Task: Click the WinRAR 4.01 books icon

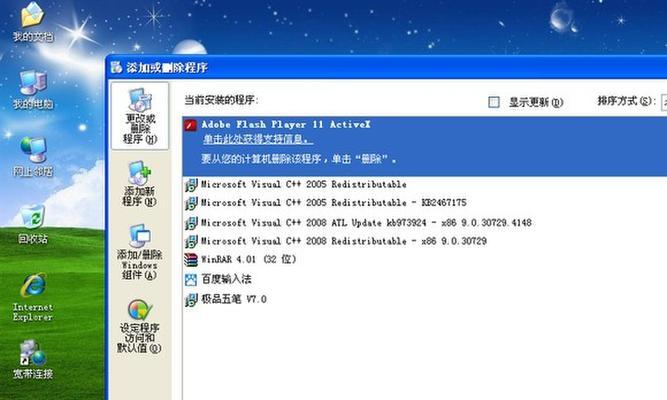Action: point(191,260)
